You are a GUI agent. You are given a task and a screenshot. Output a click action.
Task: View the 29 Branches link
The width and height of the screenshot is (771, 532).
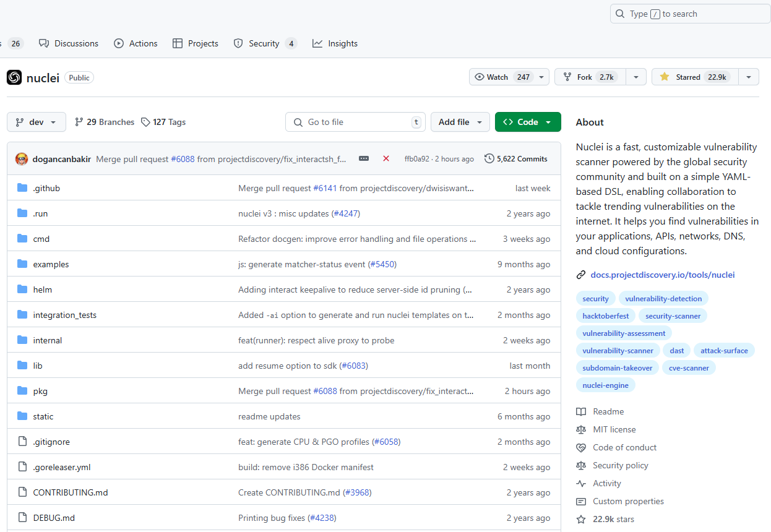(104, 122)
